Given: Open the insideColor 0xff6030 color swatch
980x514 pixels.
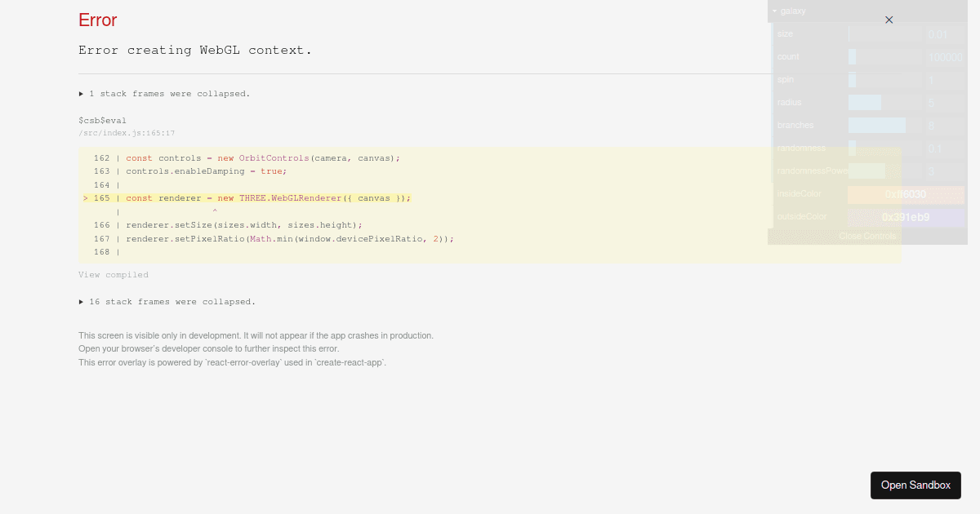Looking at the screenshot, I should click(906, 193).
